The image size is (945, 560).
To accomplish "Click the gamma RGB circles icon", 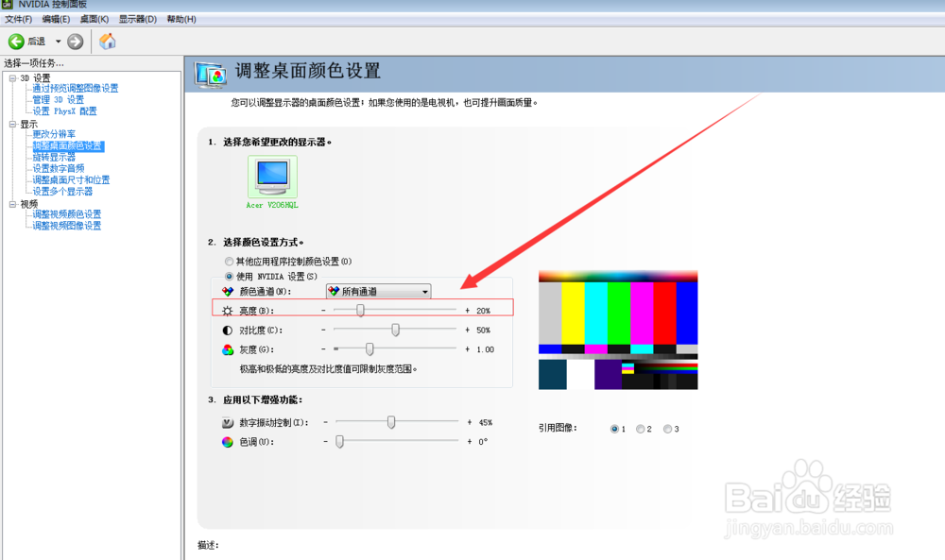I will click(227, 349).
